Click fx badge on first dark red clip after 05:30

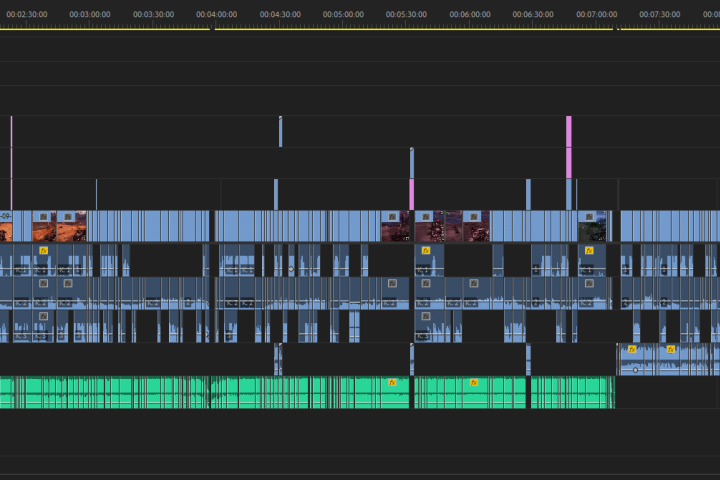[426, 217]
